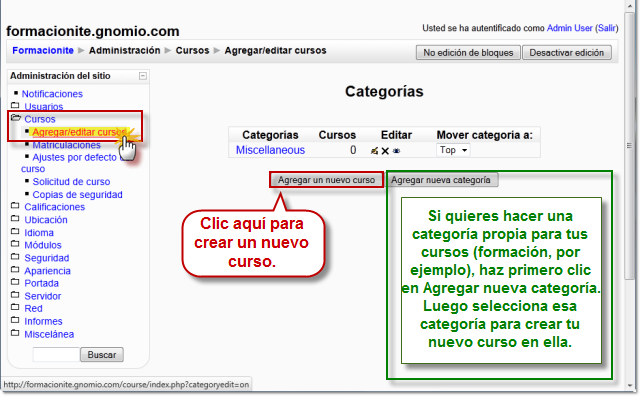Open the Informes section
640x396 pixels.
click(43, 321)
